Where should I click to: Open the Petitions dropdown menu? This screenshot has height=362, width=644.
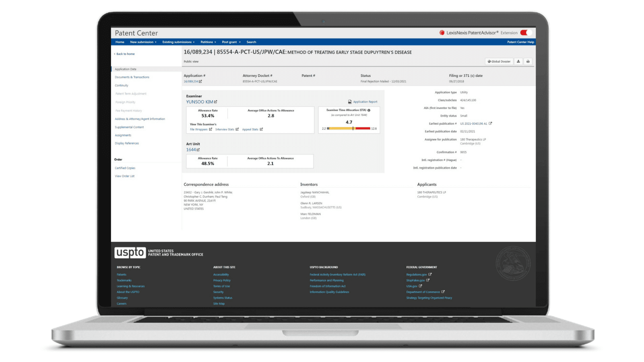coord(208,42)
